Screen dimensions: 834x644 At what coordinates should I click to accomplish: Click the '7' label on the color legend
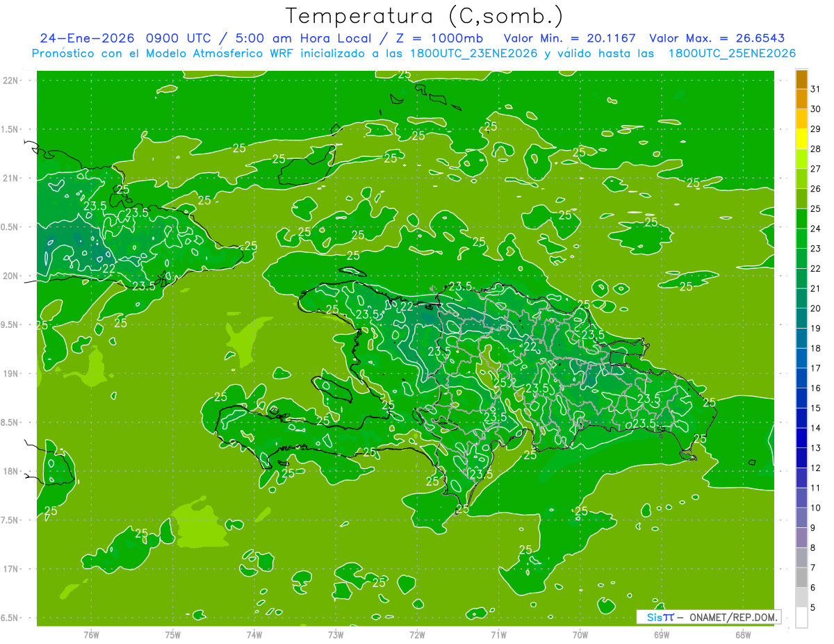coord(813,568)
